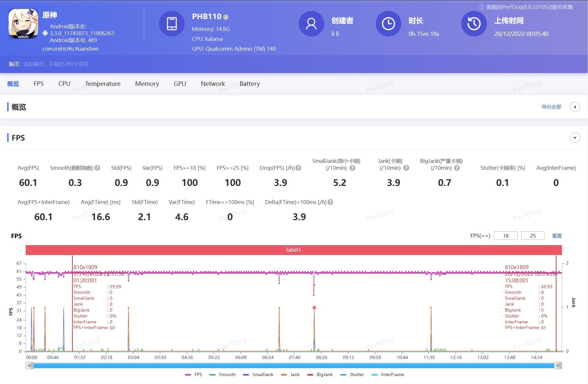The image size is (588, 384).
Task: Click the help icon next to Drop(FPS)
Action: 298,168
